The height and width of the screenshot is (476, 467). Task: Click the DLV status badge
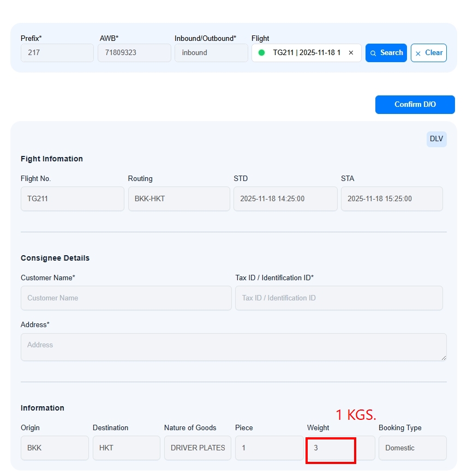436,139
